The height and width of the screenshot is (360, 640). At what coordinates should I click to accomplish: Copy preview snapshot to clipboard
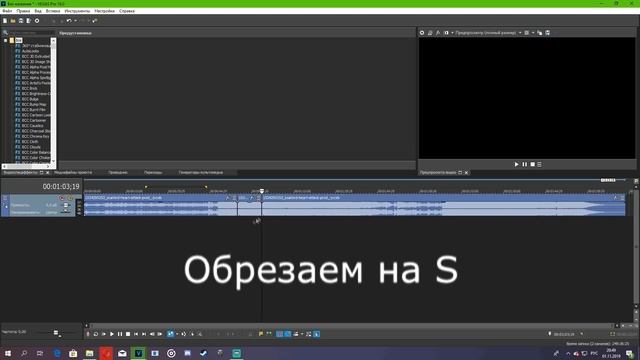click(540, 33)
